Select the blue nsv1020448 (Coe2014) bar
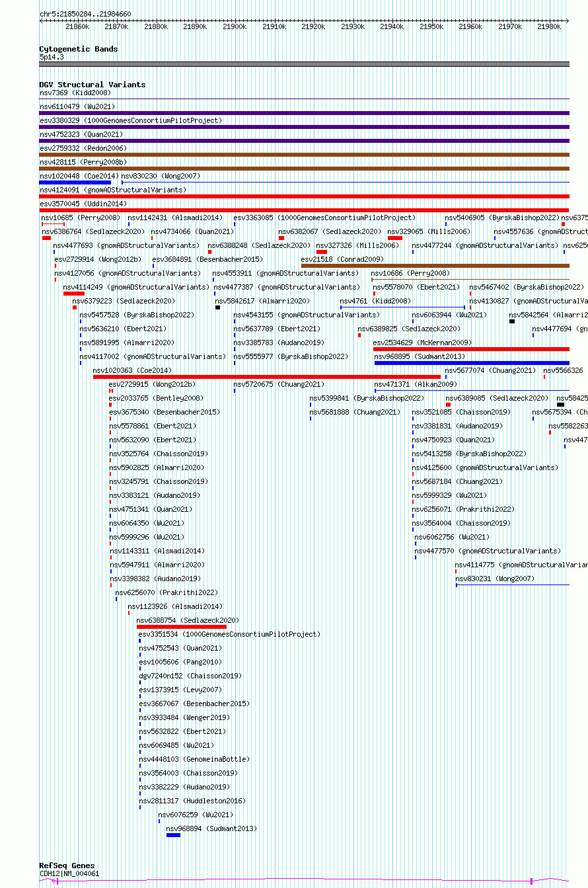Screen dimensions: 588x888 75,182
